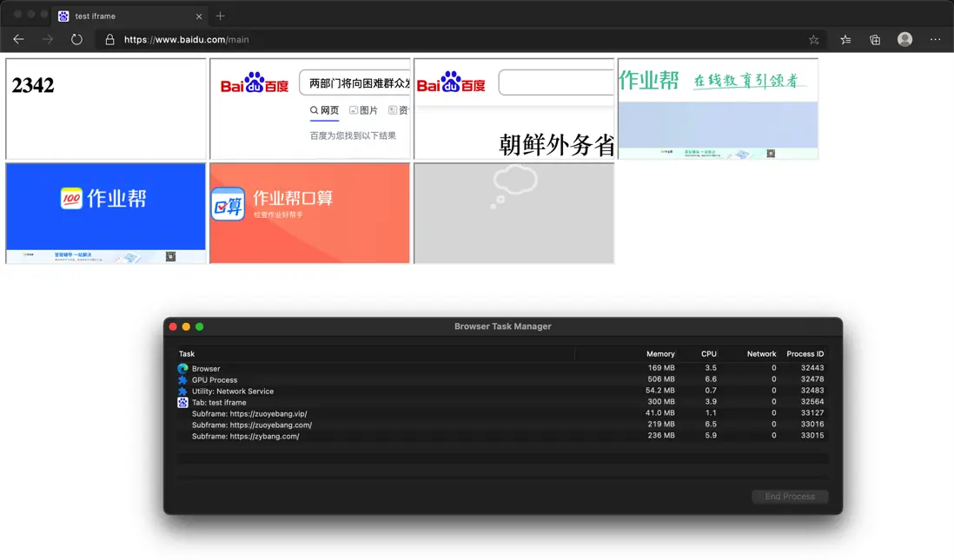Go back using the browser back arrow
Viewport: 954px width, 560px height.
point(18,40)
